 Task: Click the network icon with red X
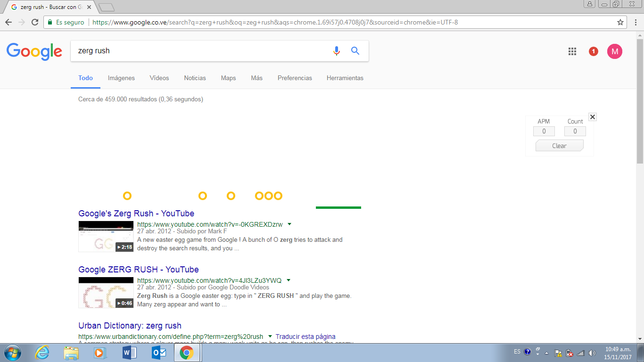[570, 353]
